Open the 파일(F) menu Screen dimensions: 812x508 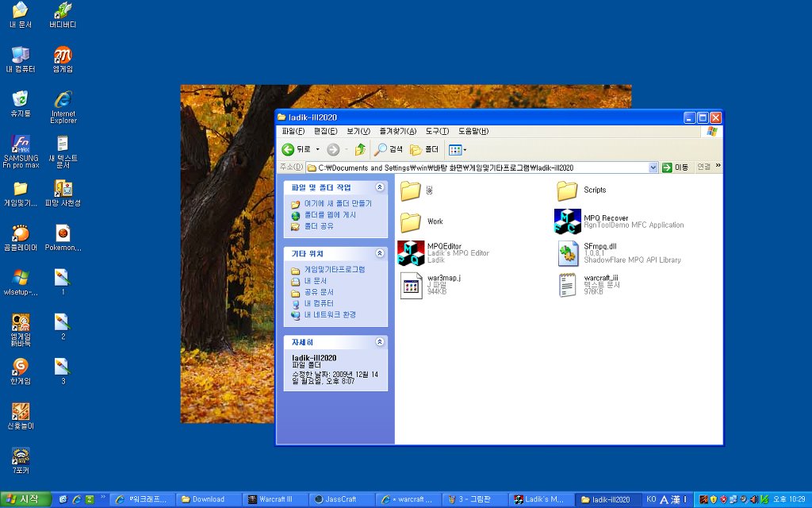coord(293,131)
